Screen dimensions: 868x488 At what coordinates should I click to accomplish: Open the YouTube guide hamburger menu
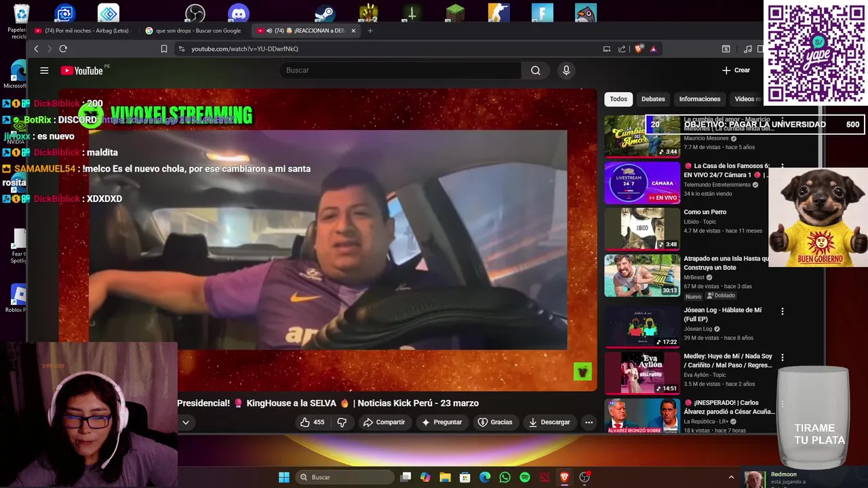[x=44, y=70]
